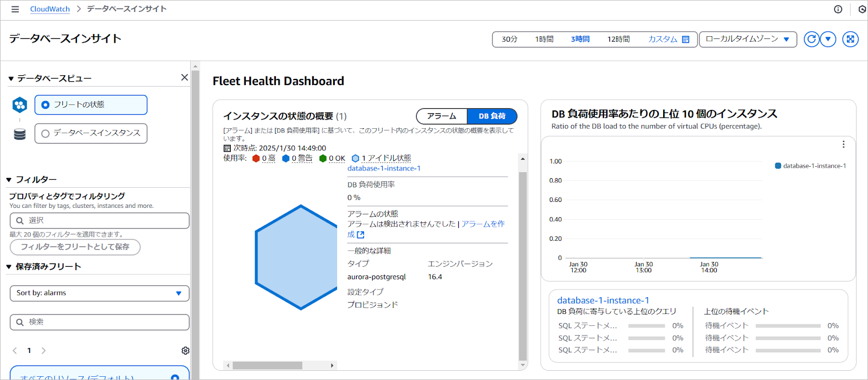Select the 12時間 time range tab
This screenshot has width=868, height=380.
click(x=618, y=40)
